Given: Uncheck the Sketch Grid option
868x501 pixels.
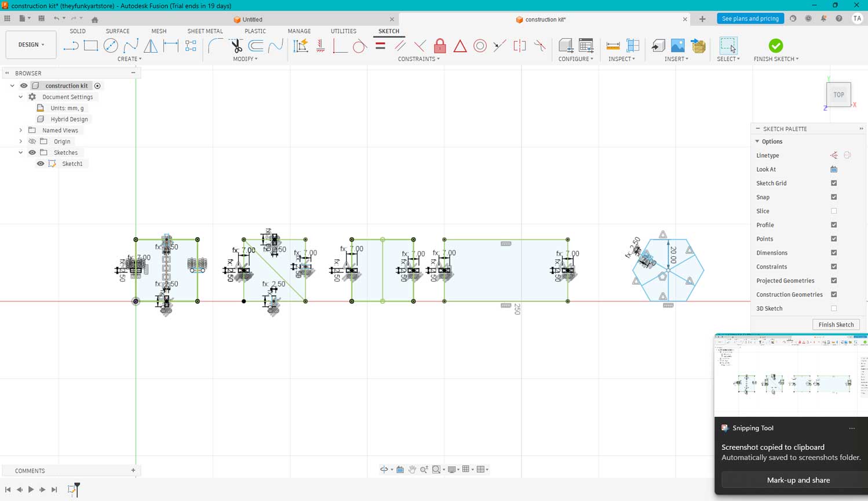Looking at the screenshot, I should pyautogui.click(x=834, y=183).
